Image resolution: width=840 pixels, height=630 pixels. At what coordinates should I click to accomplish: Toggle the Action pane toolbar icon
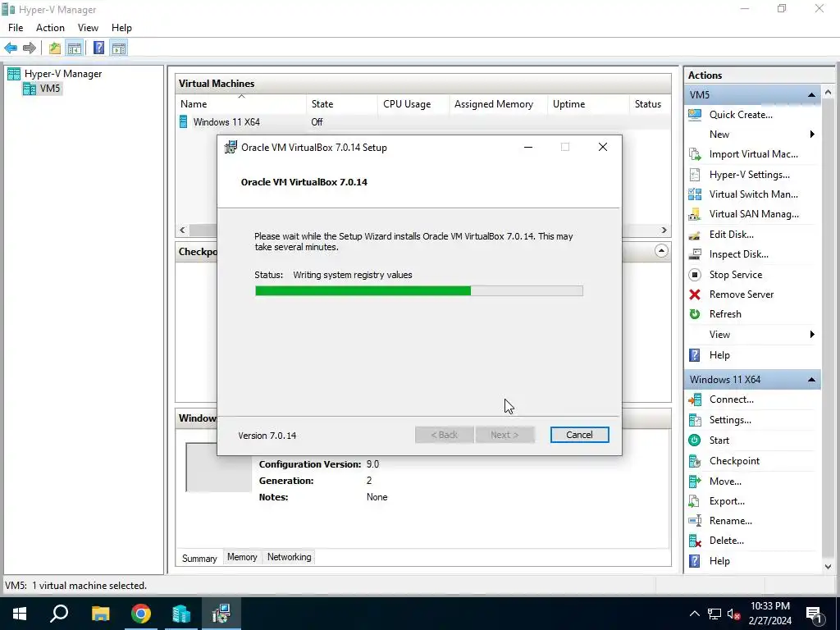(x=119, y=48)
